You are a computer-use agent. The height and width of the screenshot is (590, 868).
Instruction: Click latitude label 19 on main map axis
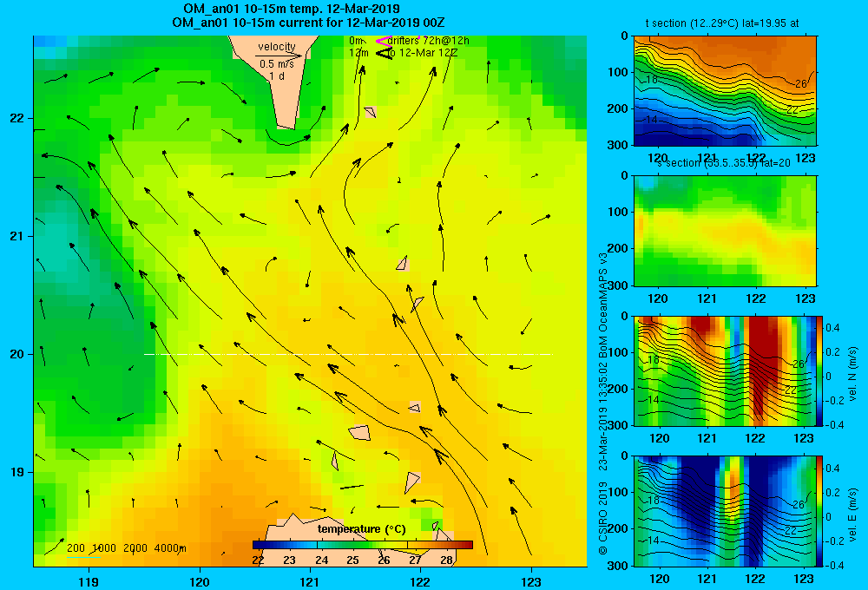coord(17,472)
